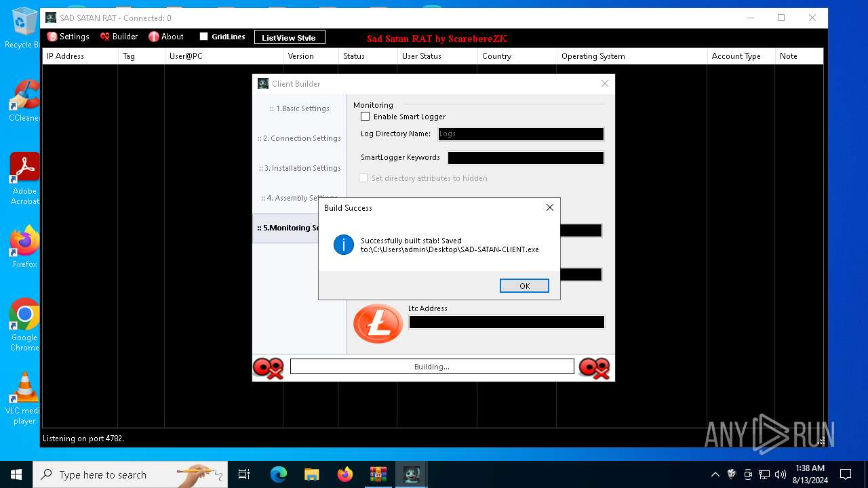The width and height of the screenshot is (868, 488).
Task: Switch to 1.Basic Settings tab
Action: coord(300,108)
